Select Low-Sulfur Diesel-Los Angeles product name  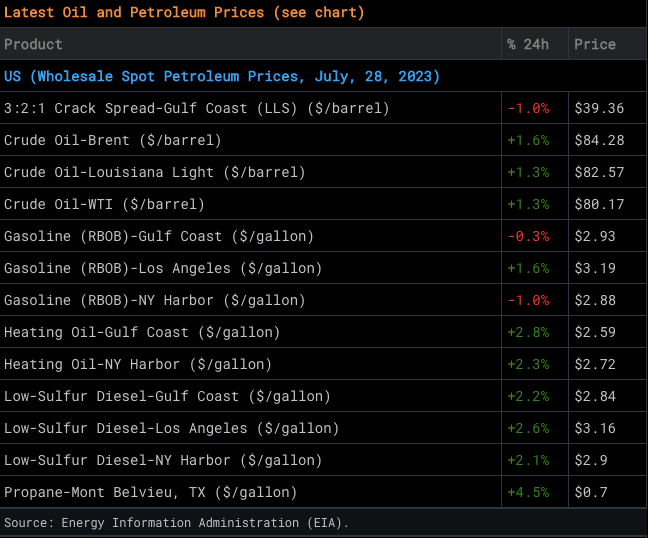172,428
